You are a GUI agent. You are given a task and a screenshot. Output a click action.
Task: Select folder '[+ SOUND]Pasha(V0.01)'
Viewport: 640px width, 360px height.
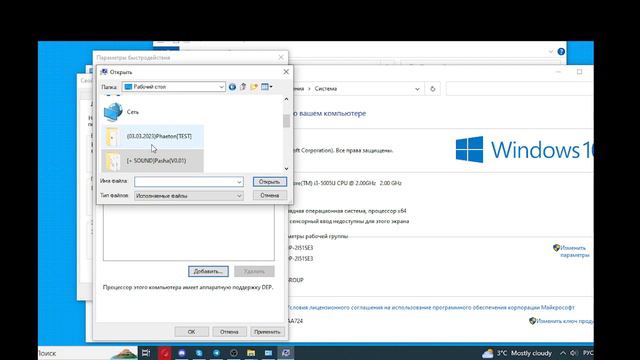pyautogui.click(x=152, y=161)
